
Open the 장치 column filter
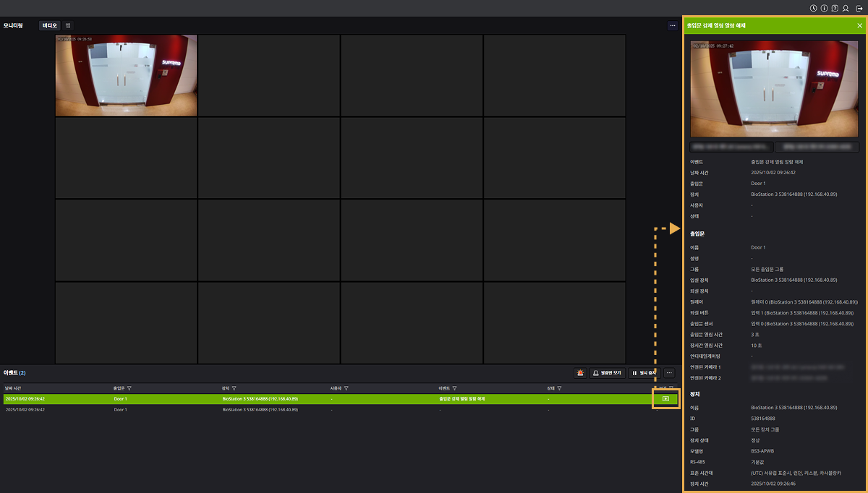pos(234,388)
